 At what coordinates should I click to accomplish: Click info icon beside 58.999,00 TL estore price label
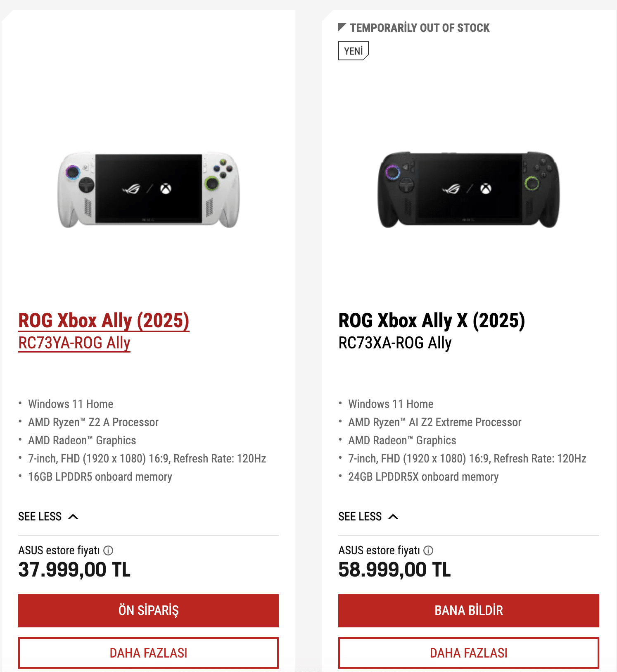428,550
